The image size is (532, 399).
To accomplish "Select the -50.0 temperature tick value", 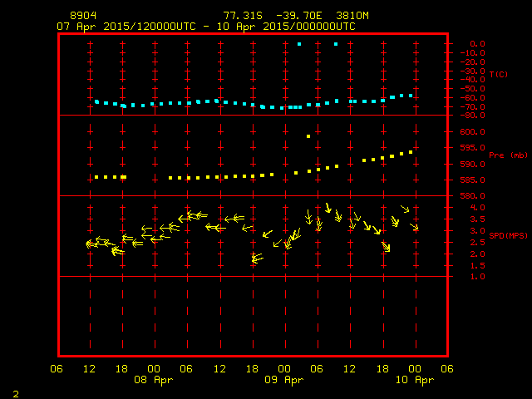I will click(473, 89).
